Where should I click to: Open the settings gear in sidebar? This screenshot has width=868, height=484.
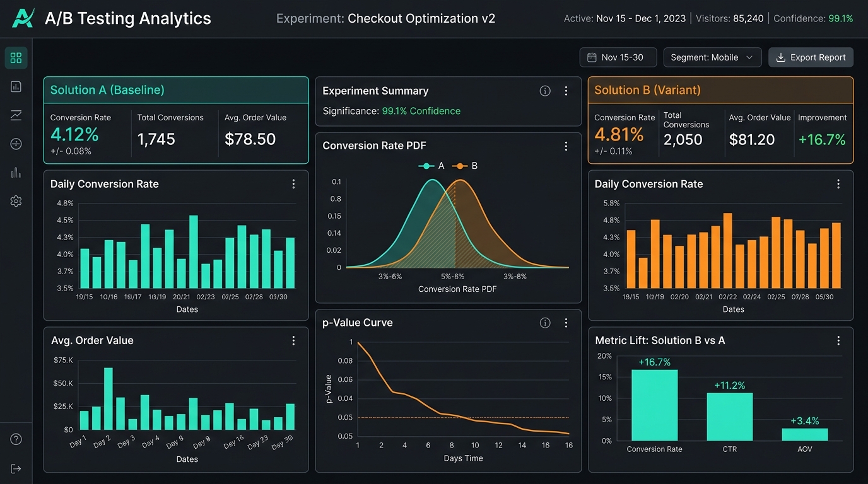click(16, 201)
